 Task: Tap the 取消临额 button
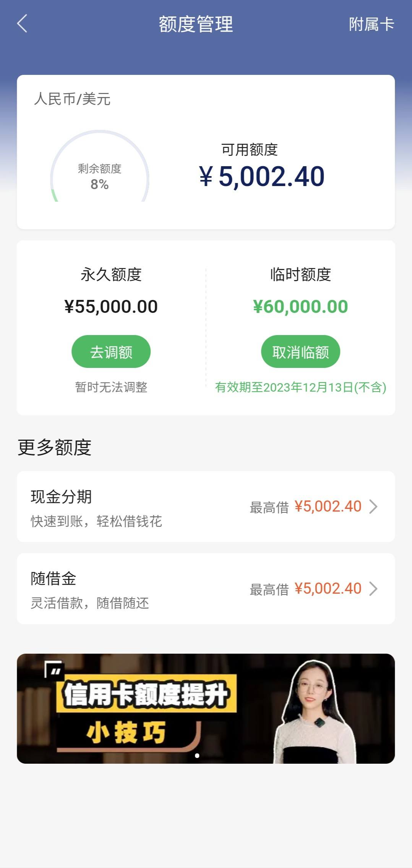300,351
